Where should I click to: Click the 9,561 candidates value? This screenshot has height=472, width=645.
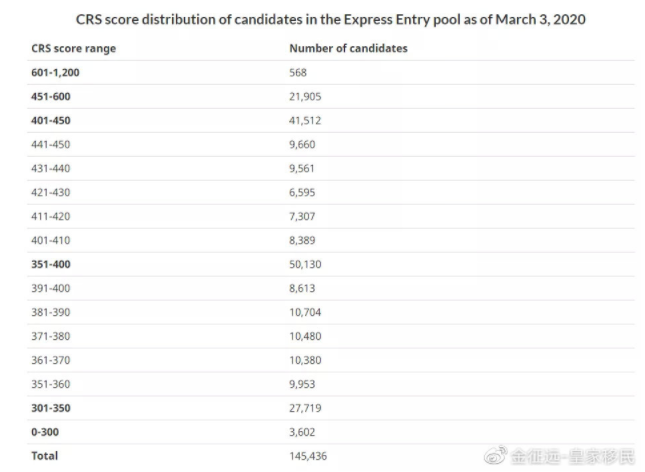pyautogui.click(x=302, y=169)
